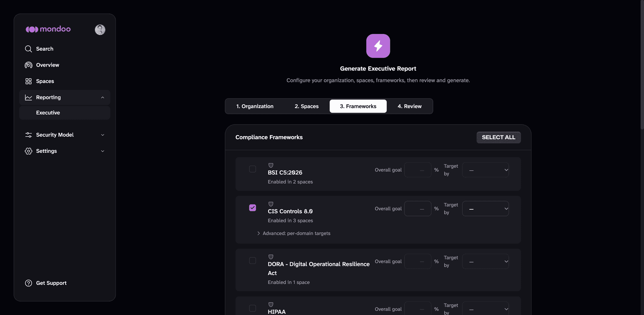Image resolution: width=644 pixels, height=315 pixels.
Task: Go to the 4. Review tab
Action: coord(409,106)
